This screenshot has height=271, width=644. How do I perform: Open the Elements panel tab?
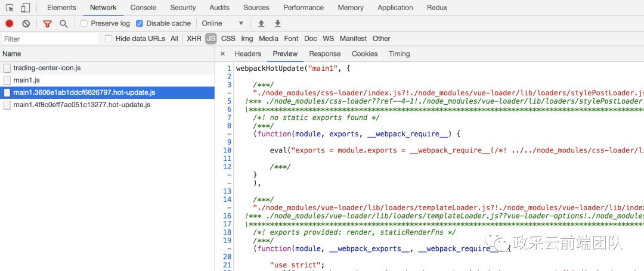61,7
